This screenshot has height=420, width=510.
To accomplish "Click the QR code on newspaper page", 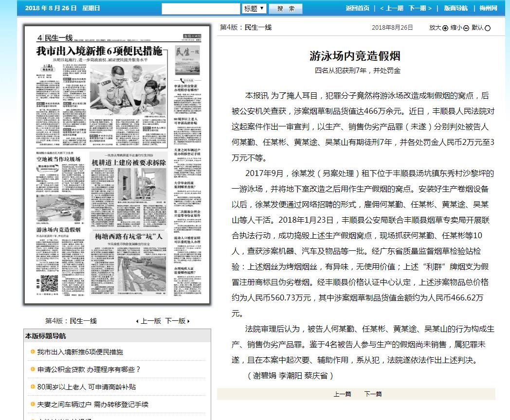I will [x=50, y=283].
